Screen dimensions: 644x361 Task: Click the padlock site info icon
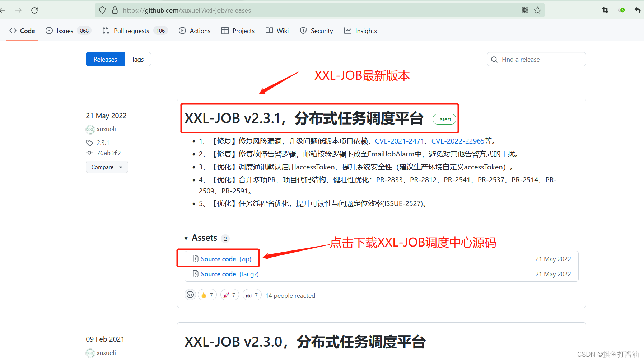tap(115, 10)
